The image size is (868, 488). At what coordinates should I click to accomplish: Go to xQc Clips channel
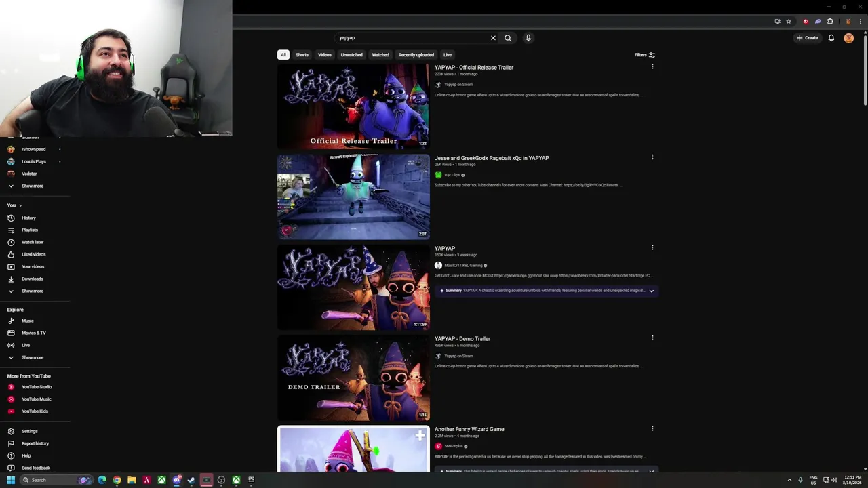click(452, 175)
